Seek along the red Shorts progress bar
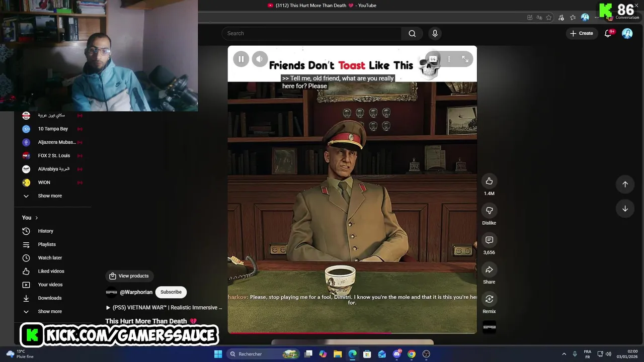The width and height of the screenshot is (644, 362). tap(352, 333)
